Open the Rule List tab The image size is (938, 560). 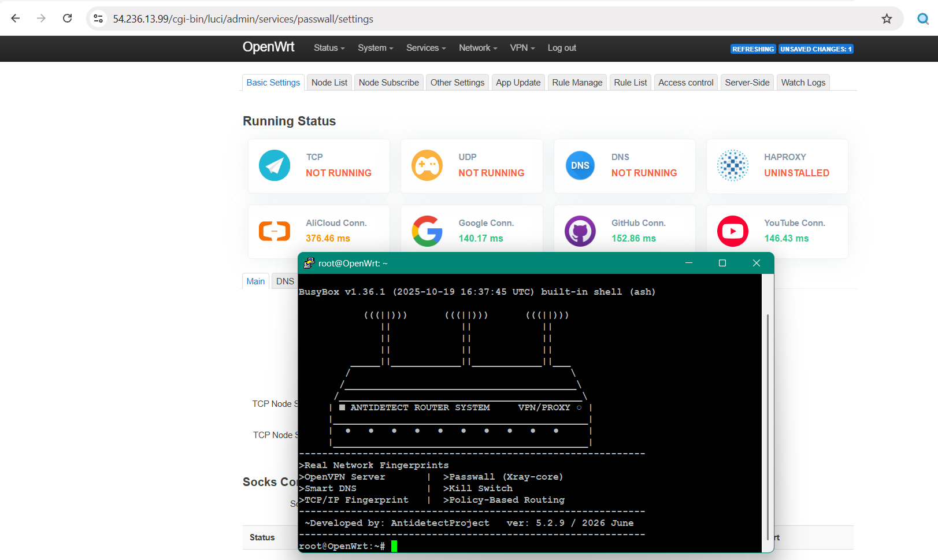(x=631, y=83)
